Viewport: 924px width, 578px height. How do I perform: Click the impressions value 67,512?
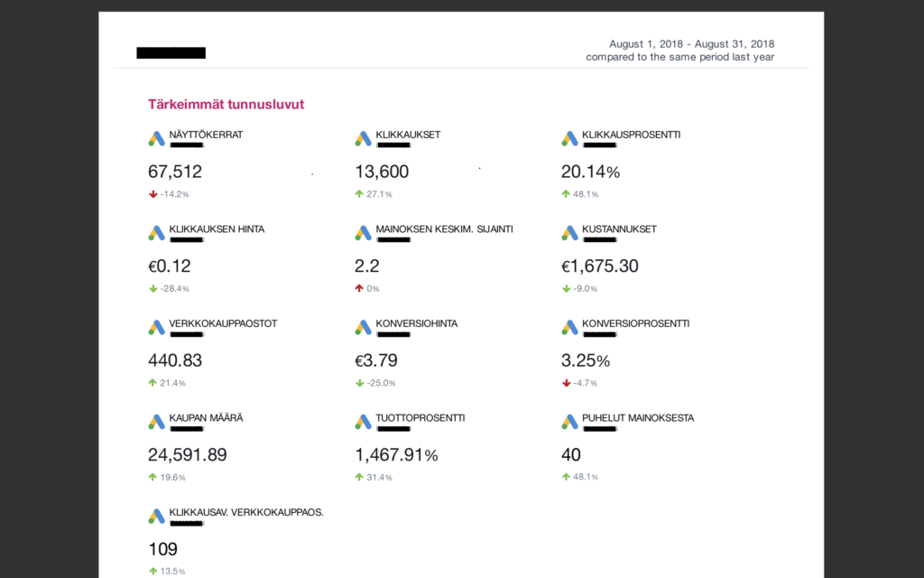175,172
